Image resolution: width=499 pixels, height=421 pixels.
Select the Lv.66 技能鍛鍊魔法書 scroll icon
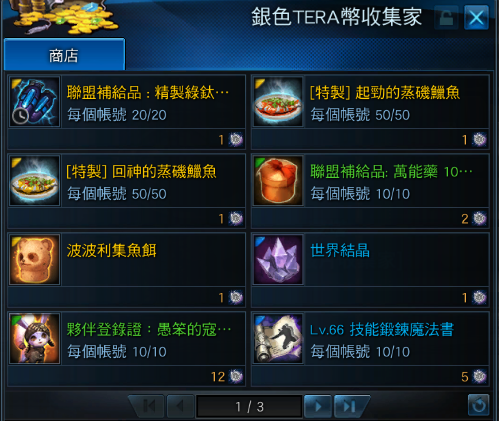[278, 339]
